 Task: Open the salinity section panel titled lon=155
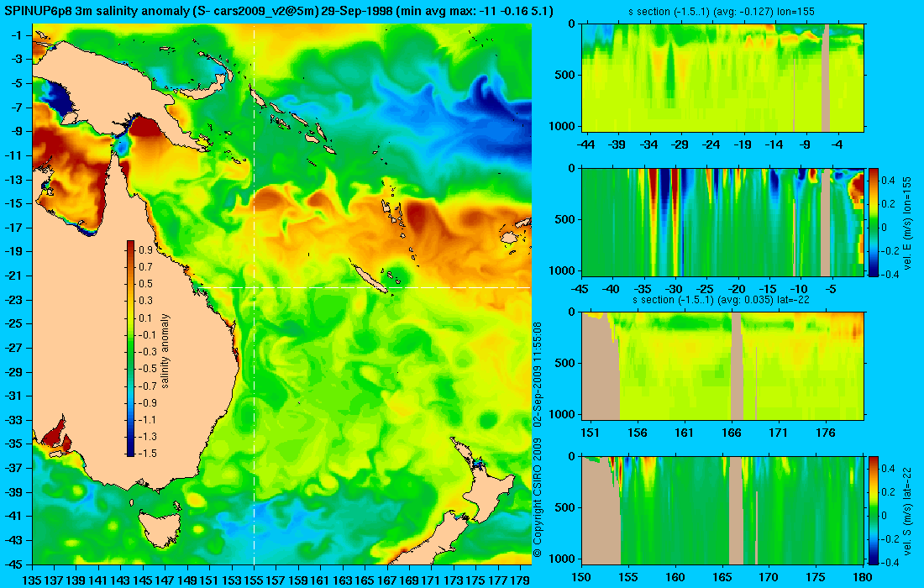(x=722, y=77)
